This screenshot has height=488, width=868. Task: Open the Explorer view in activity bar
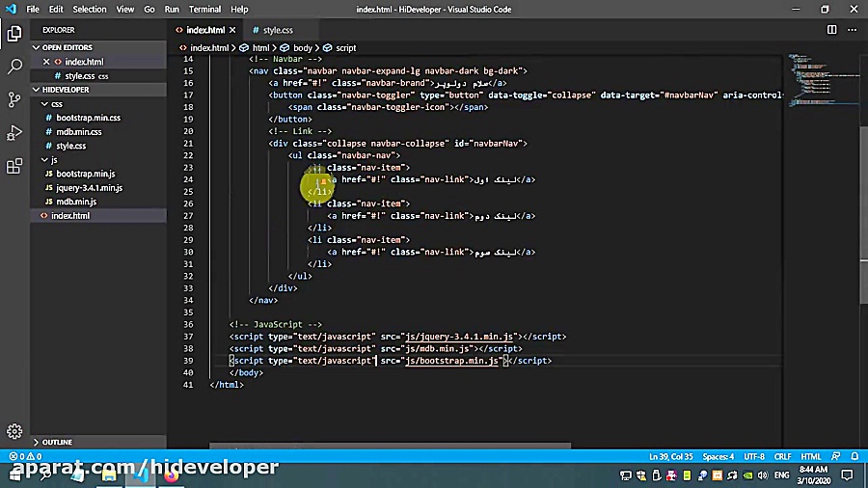click(x=14, y=34)
